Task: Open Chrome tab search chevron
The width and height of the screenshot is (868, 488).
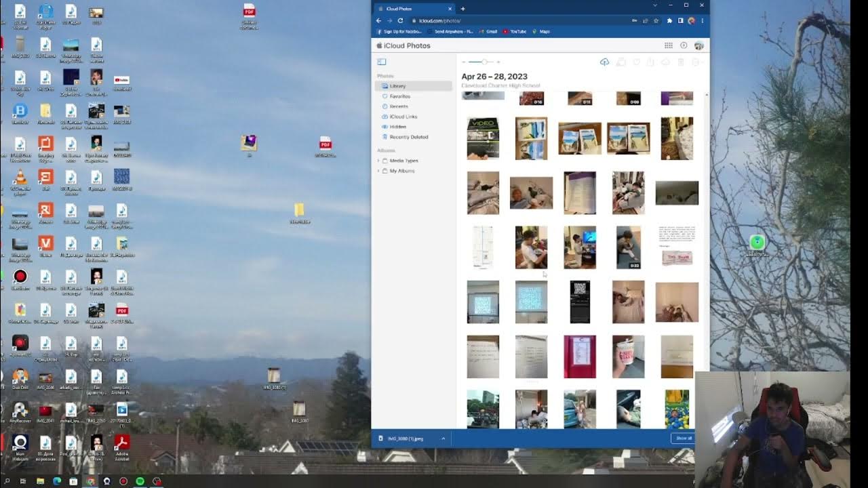Action: 654,5
